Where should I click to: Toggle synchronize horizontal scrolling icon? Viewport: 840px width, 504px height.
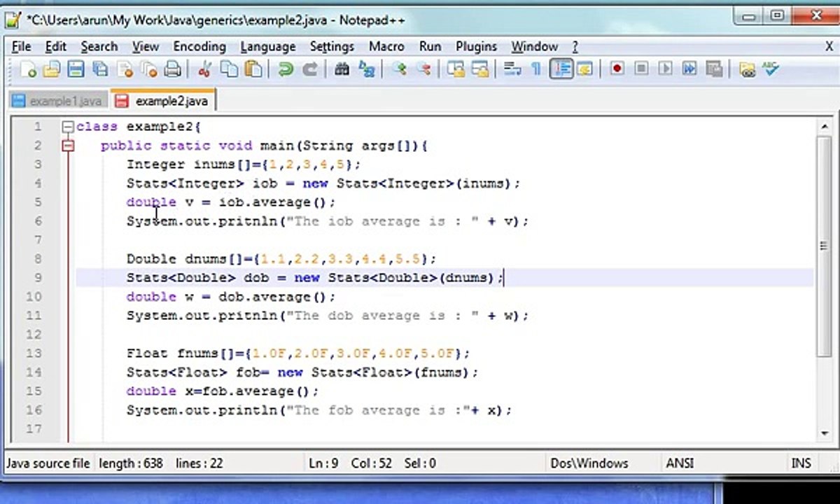(480, 69)
